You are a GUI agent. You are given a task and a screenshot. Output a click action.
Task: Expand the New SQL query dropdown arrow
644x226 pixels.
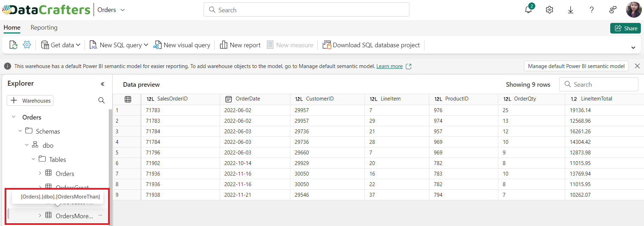146,45
